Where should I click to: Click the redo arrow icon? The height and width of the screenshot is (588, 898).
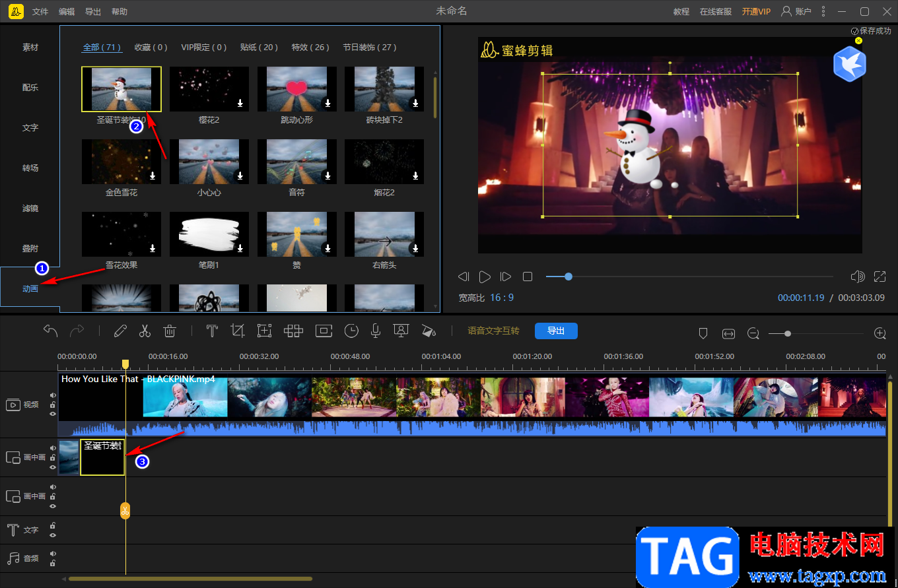click(77, 331)
